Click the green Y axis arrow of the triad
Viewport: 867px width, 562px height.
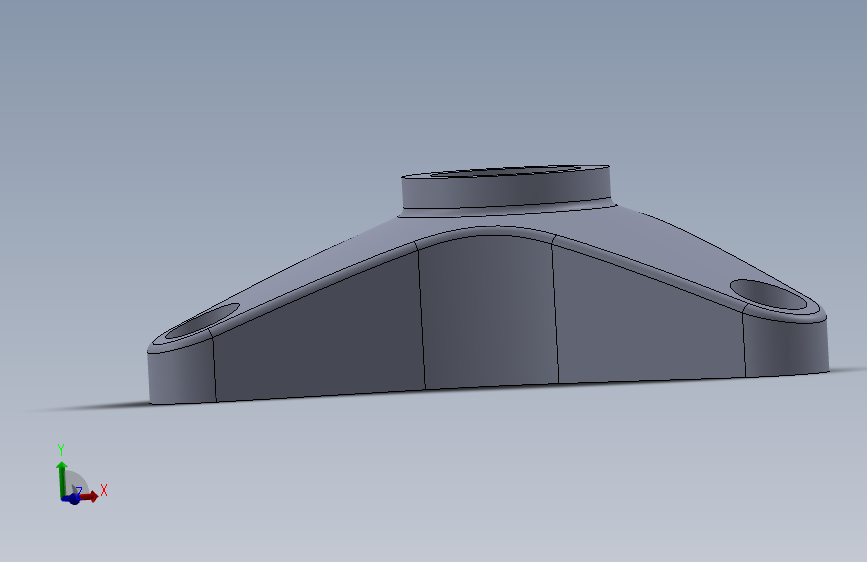(x=61, y=478)
